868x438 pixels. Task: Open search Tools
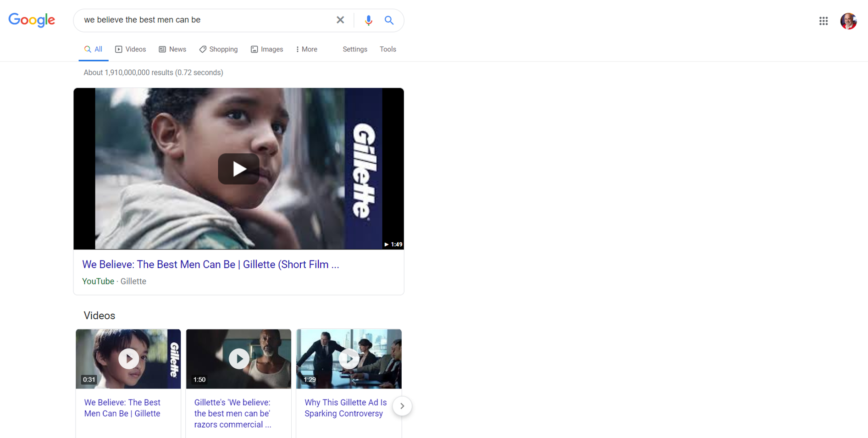click(388, 50)
